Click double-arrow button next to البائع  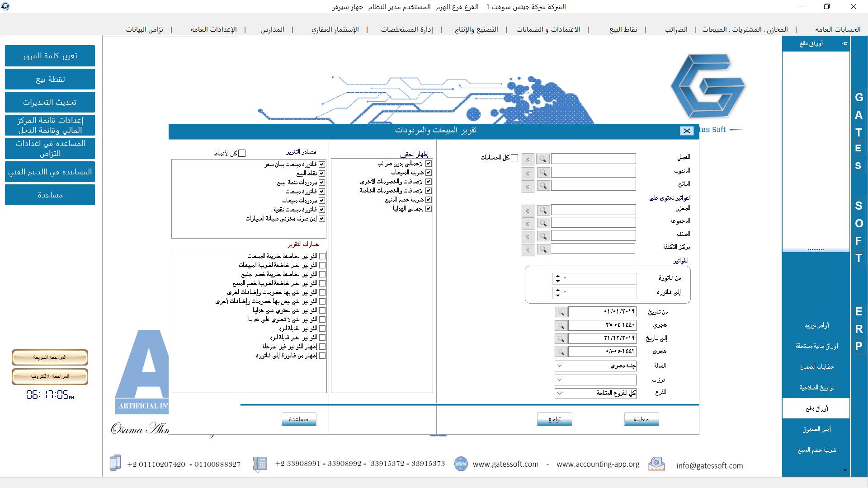tap(528, 186)
